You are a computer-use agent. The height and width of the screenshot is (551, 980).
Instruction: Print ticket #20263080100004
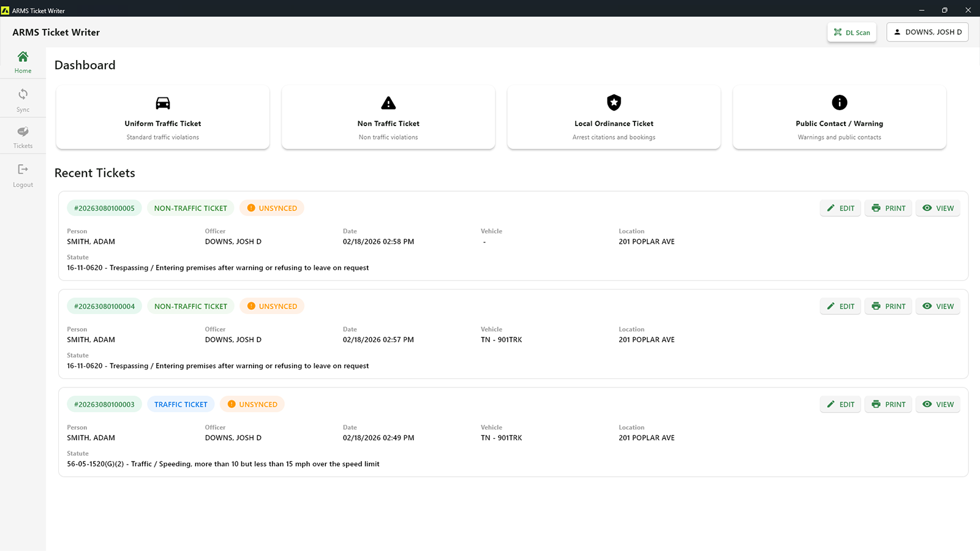(888, 306)
